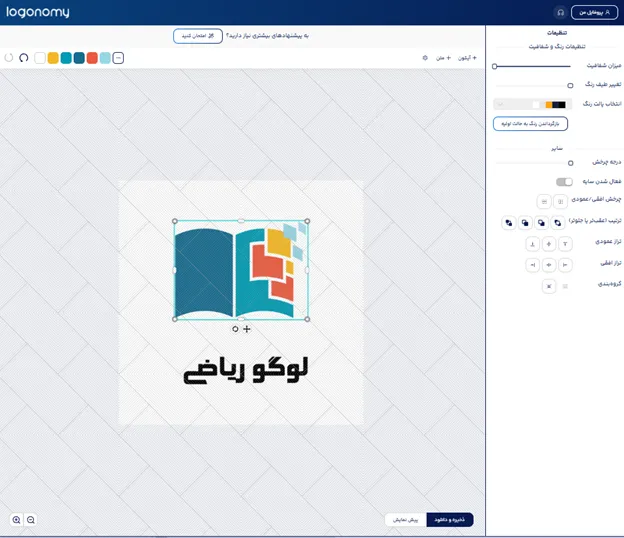This screenshot has height=538, width=624.
Task: Select the light blue color swatch
Action: click(x=105, y=58)
